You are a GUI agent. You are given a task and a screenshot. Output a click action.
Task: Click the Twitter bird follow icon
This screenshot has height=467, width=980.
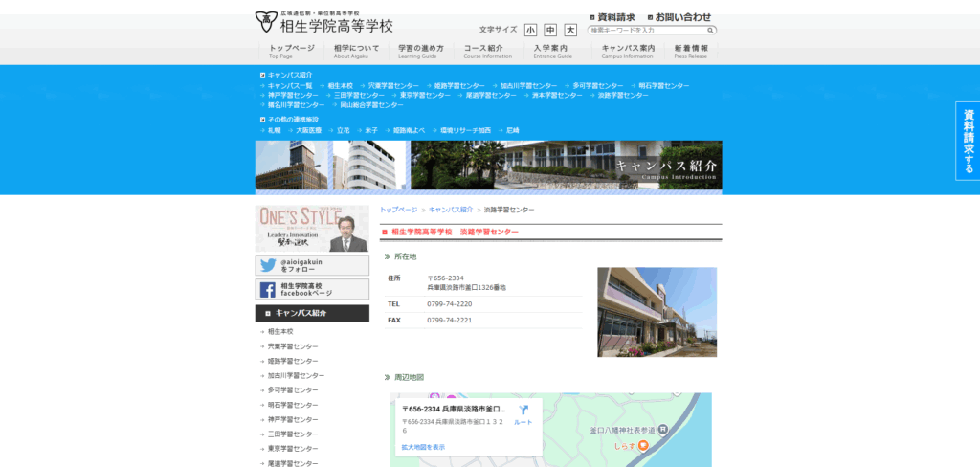(x=268, y=266)
